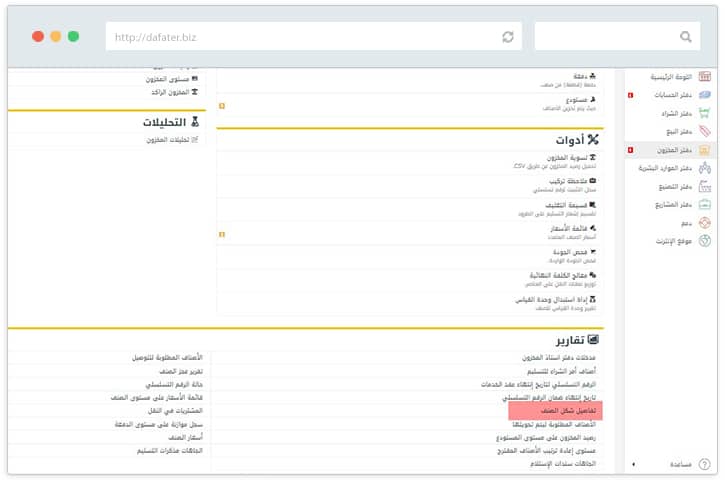
Task: Open the اتجاهات مذكرات التسليم report
Action: point(170,450)
